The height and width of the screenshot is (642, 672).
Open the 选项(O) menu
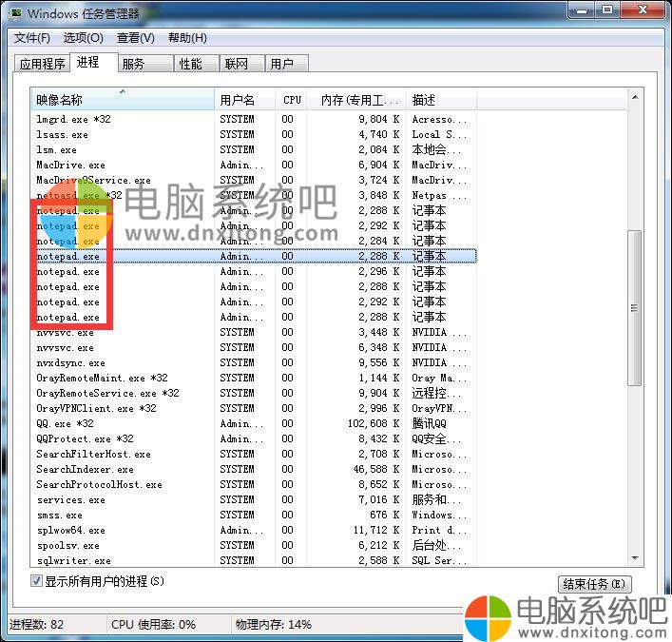[83, 38]
